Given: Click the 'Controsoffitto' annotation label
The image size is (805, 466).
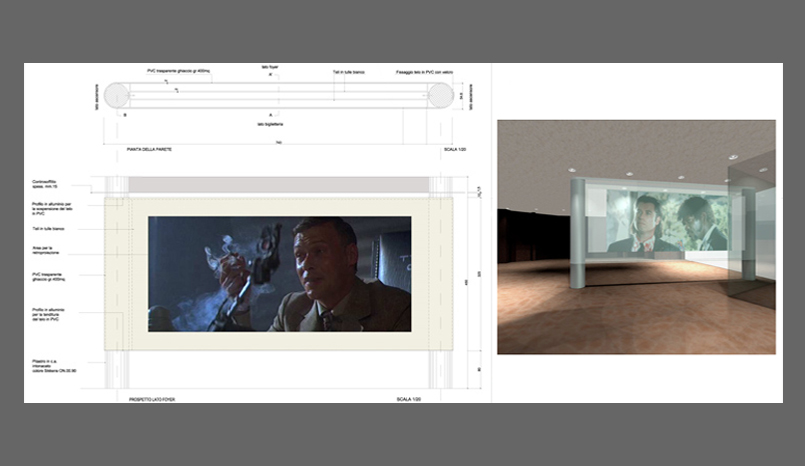Looking at the screenshot, I should point(45,184).
